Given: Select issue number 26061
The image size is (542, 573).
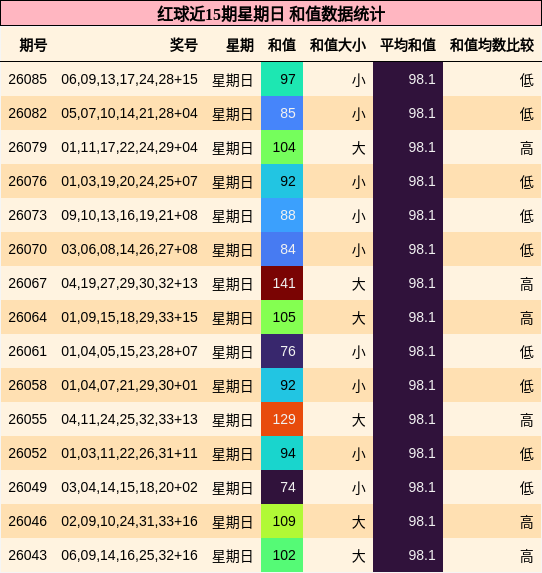Looking at the screenshot, I should 27,351.
